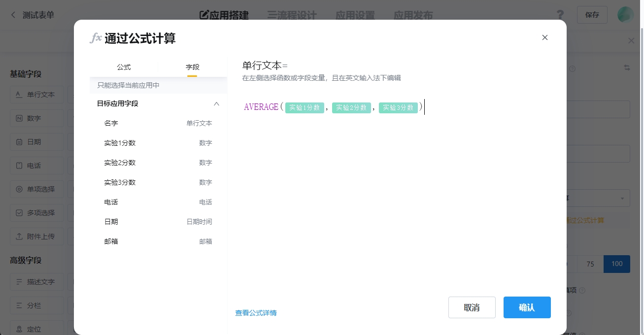
Task: Collapse the 目标应用字段 section
Action: point(216,103)
